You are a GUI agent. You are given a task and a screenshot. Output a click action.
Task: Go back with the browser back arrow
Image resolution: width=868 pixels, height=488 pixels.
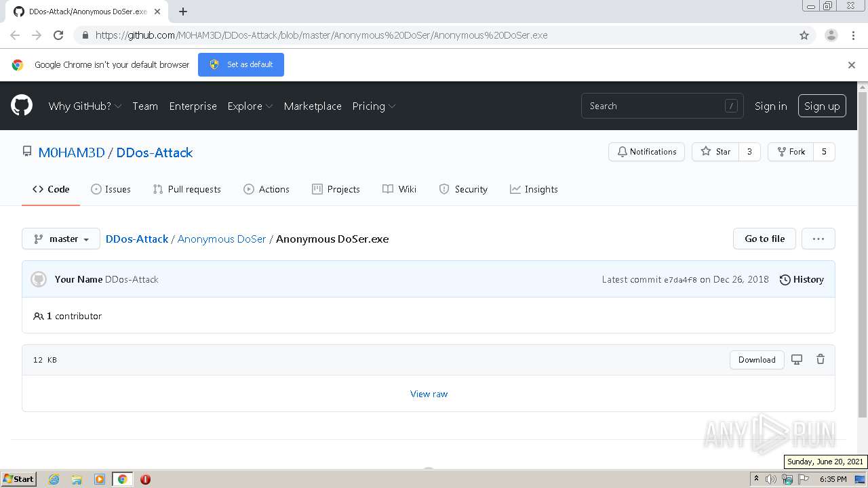pyautogui.click(x=15, y=35)
